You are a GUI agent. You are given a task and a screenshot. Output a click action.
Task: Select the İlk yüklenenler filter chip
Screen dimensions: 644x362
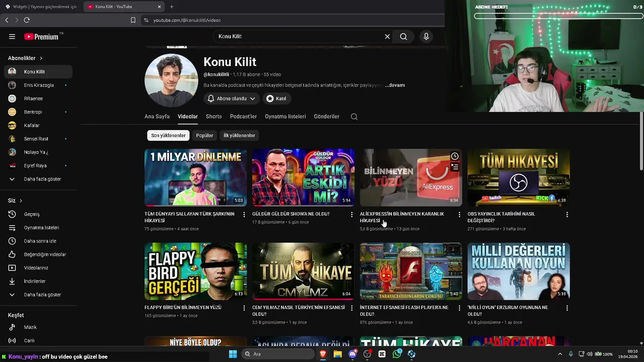(x=239, y=135)
